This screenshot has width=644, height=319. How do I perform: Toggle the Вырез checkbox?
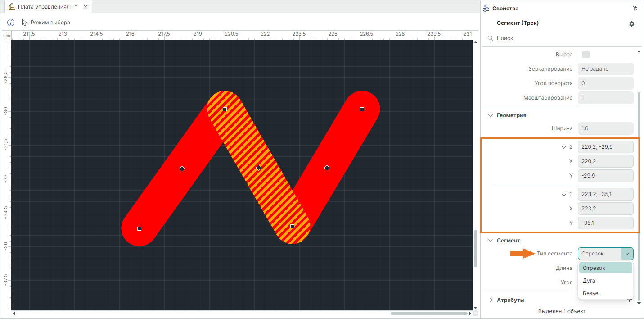click(x=586, y=55)
